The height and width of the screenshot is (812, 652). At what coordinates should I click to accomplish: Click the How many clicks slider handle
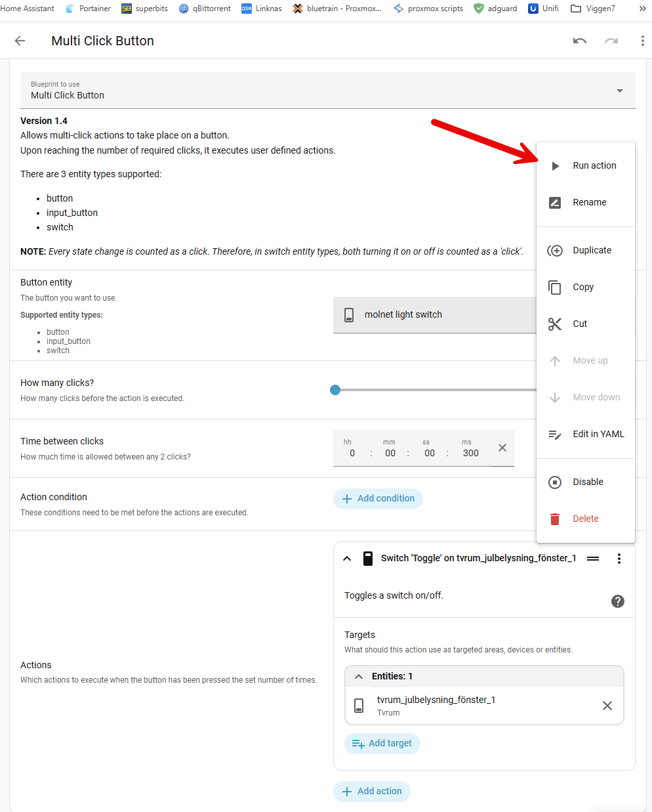(335, 390)
